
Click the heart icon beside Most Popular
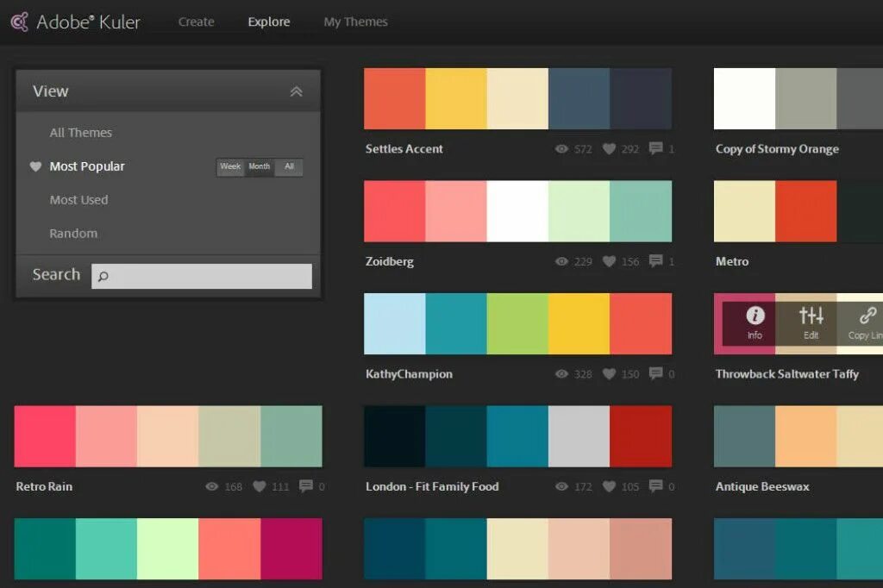[35, 166]
